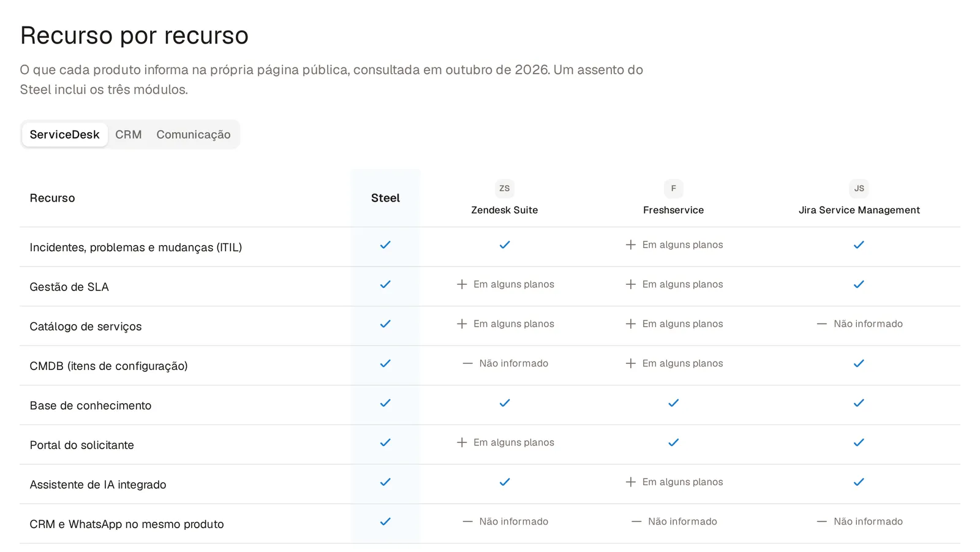Click plus icon in Freshservice Incidentes ITIL cell
This screenshot has width=980, height=552.
coord(631,245)
